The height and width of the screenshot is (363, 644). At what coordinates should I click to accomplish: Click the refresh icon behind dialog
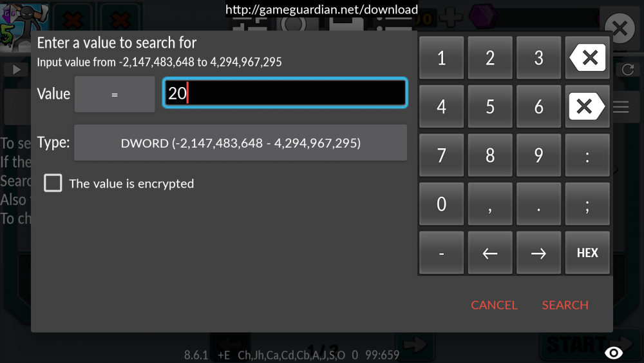tap(627, 70)
